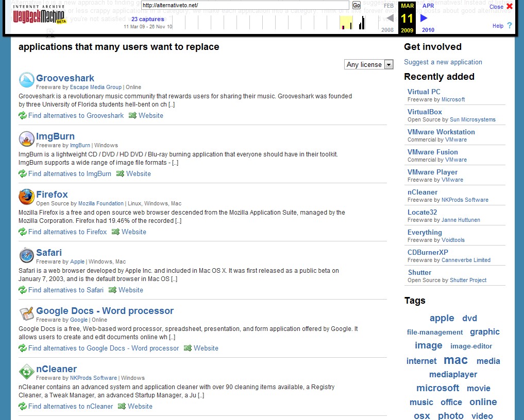Screen dimensions: 524x420
Task: Select the microsoft tag
Action: [438, 388]
